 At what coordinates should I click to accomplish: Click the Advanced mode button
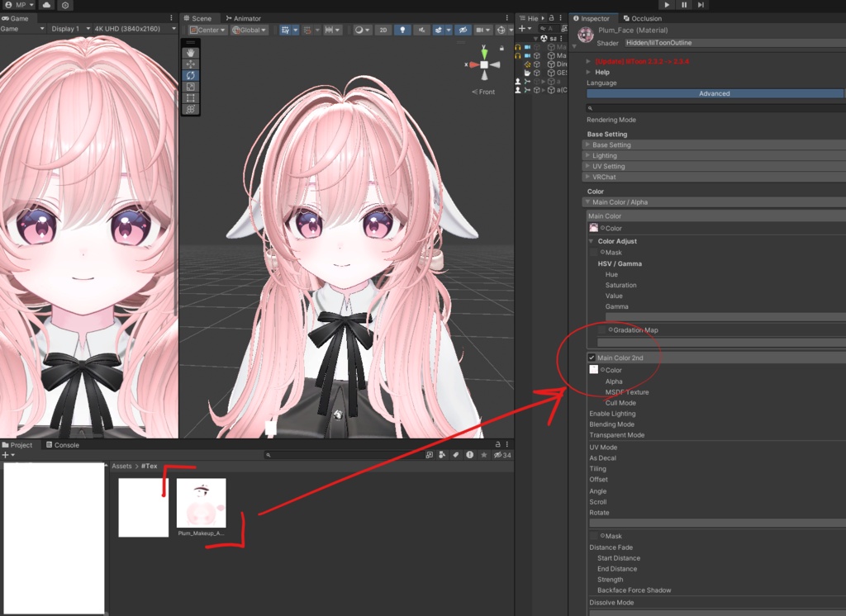tap(715, 93)
